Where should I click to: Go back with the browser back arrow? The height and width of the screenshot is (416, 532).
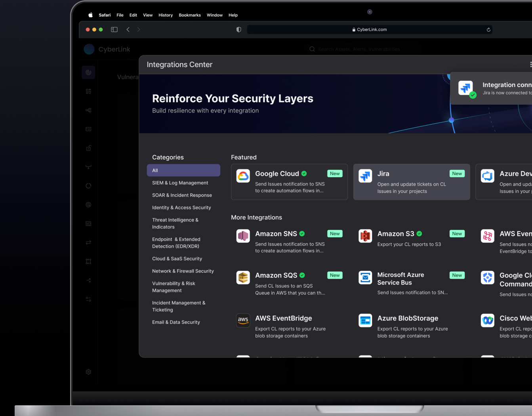128,29
